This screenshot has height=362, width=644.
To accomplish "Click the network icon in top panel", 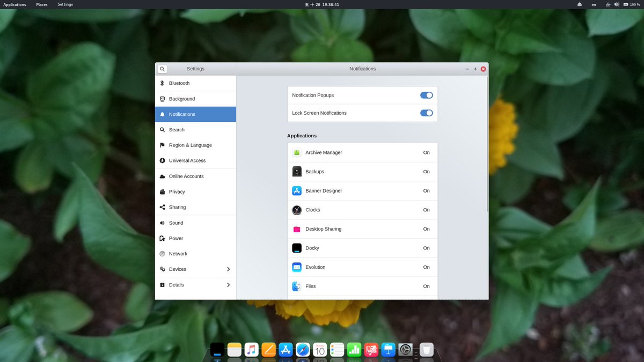I will [608, 4].
